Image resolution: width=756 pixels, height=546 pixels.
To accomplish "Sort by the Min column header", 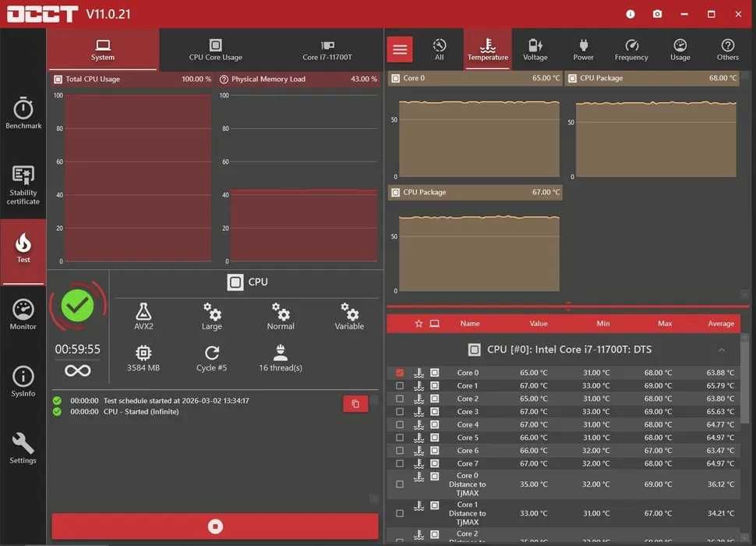I will click(603, 324).
